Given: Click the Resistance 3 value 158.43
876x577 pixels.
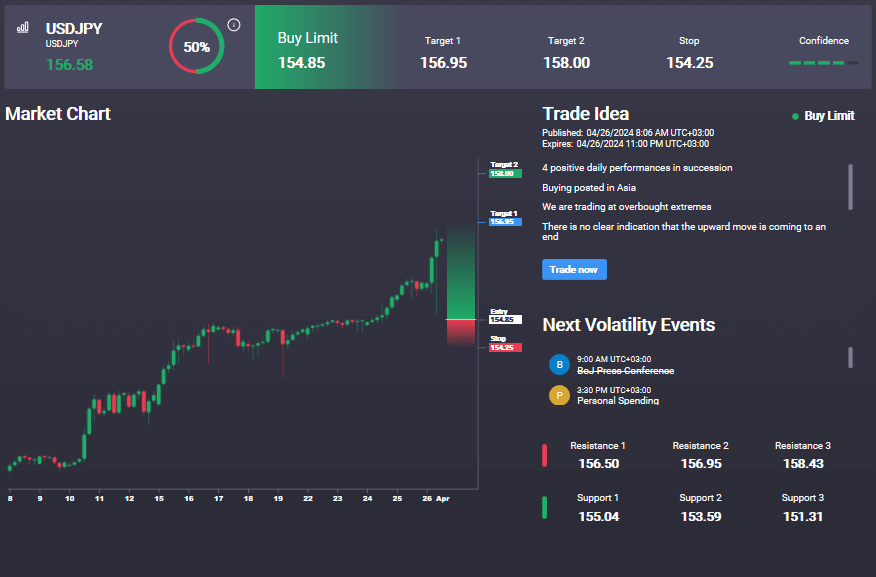Looking at the screenshot, I should (x=803, y=464).
